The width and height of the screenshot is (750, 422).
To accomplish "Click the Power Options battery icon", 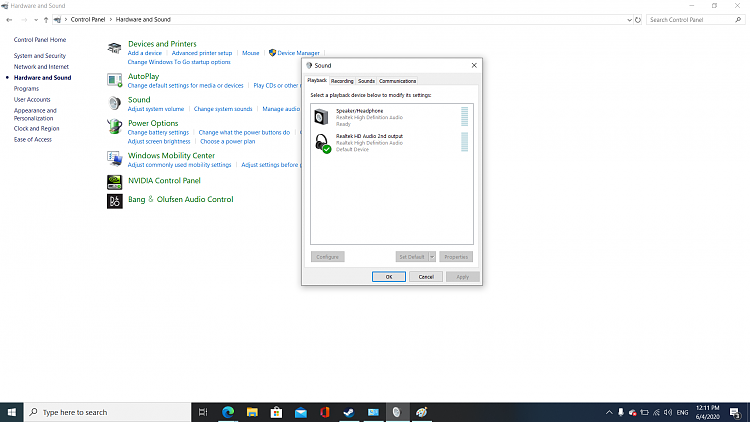I will tap(115, 127).
